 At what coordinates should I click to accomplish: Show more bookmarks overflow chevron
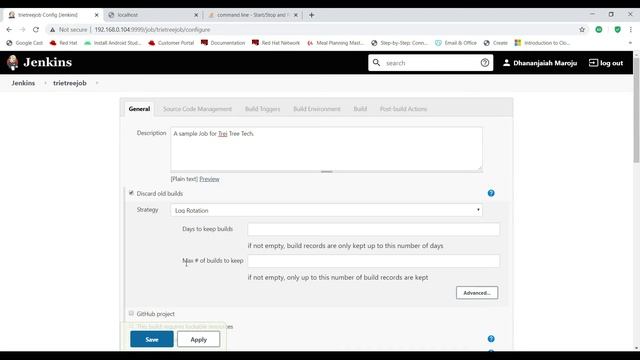click(x=630, y=43)
